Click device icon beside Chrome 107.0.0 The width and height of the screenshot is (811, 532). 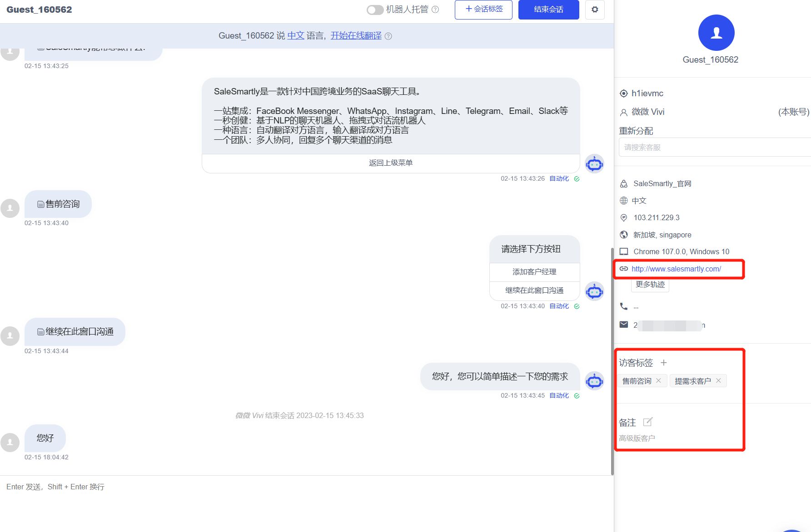coord(624,251)
